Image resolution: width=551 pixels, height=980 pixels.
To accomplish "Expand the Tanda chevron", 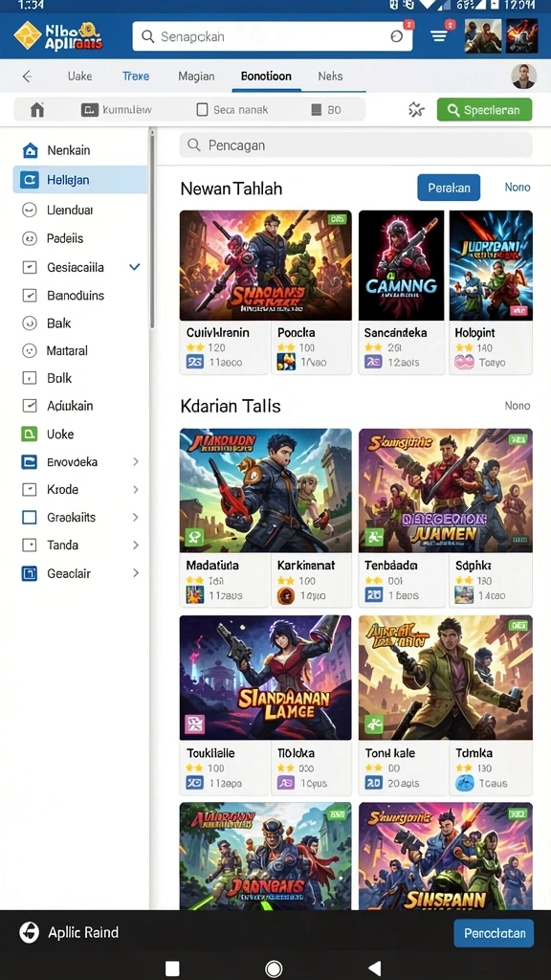I will pos(136,545).
